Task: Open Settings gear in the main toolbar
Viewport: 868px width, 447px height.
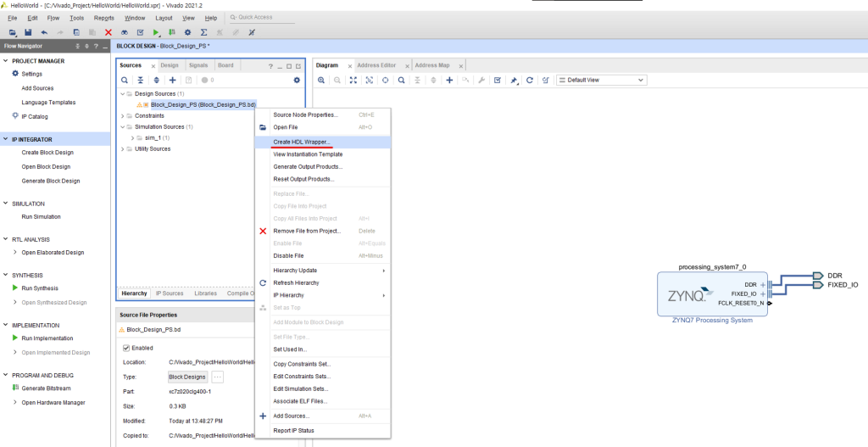Action: click(x=187, y=33)
